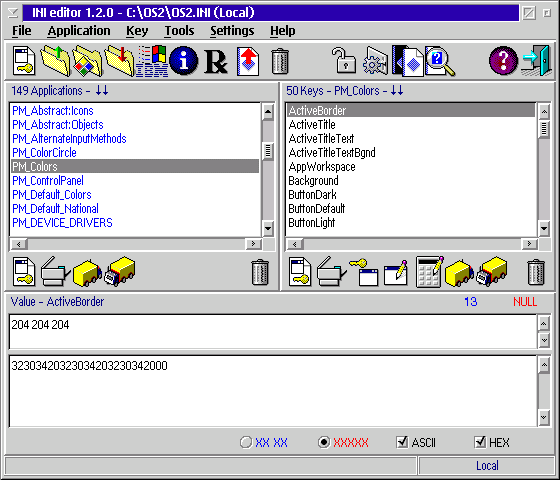Select PM_Abstract:Objects application
This screenshot has height=480, width=560.
point(135,125)
